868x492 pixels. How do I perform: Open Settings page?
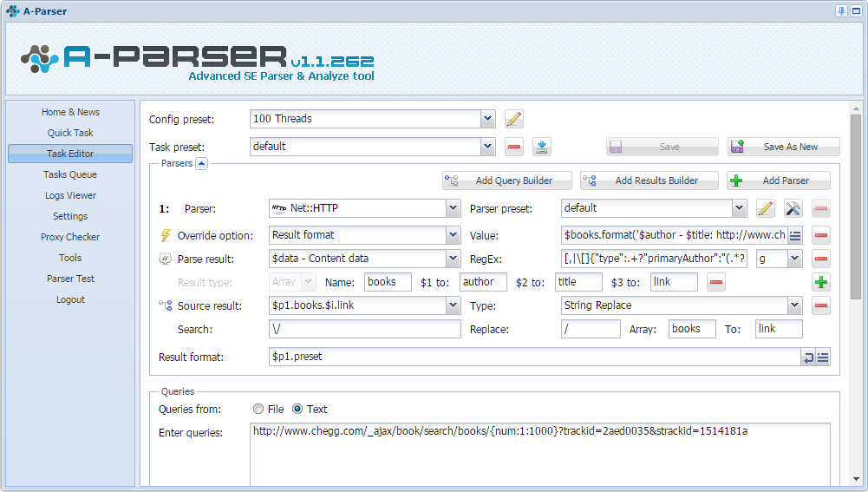(x=70, y=216)
